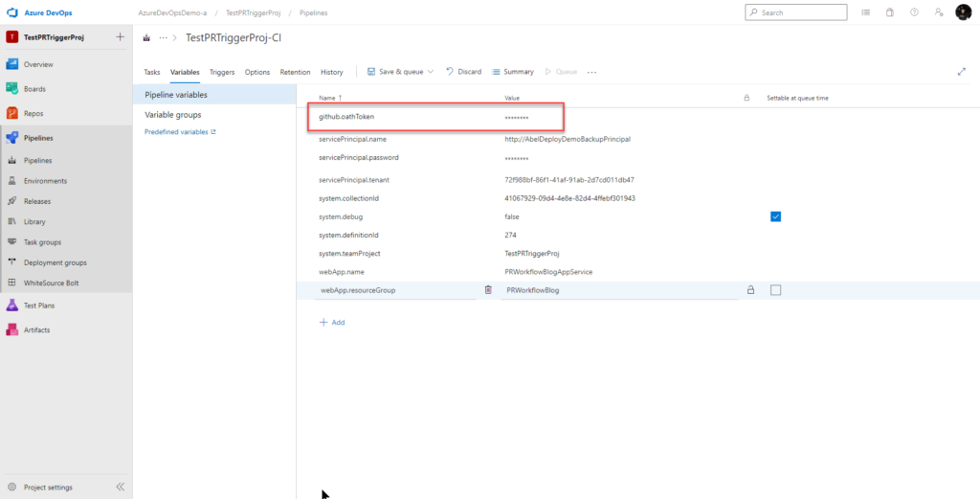Switch to the Triggers tab

[x=222, y=72]
